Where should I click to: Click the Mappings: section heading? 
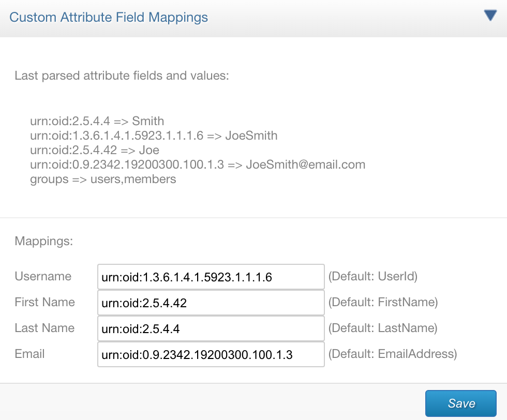43,241
